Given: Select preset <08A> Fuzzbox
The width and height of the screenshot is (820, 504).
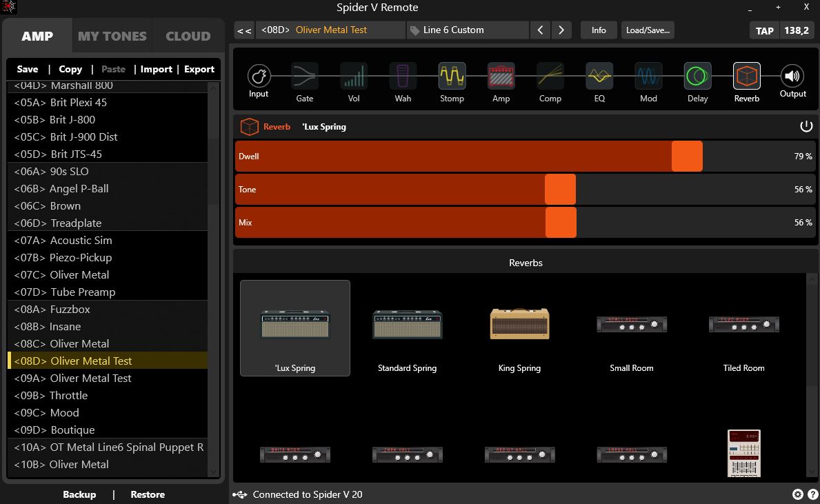Looking at the screenshot, I should [108, 309].
